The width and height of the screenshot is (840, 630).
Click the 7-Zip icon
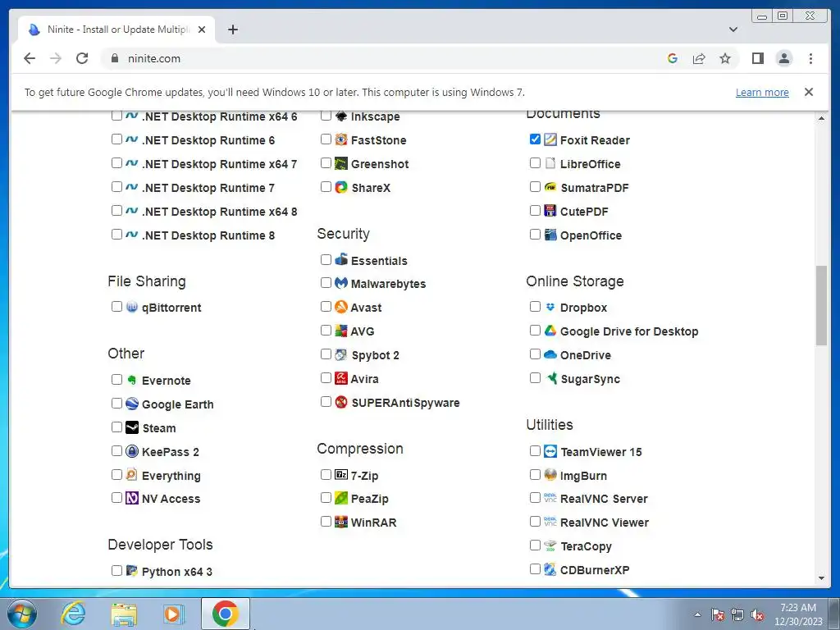[x=341, y=475]
